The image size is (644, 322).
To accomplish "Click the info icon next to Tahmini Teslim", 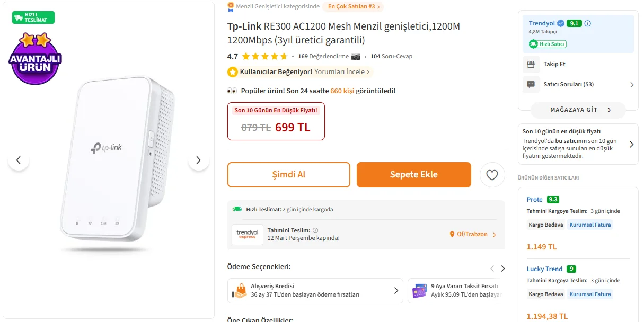I will [315, 230].
